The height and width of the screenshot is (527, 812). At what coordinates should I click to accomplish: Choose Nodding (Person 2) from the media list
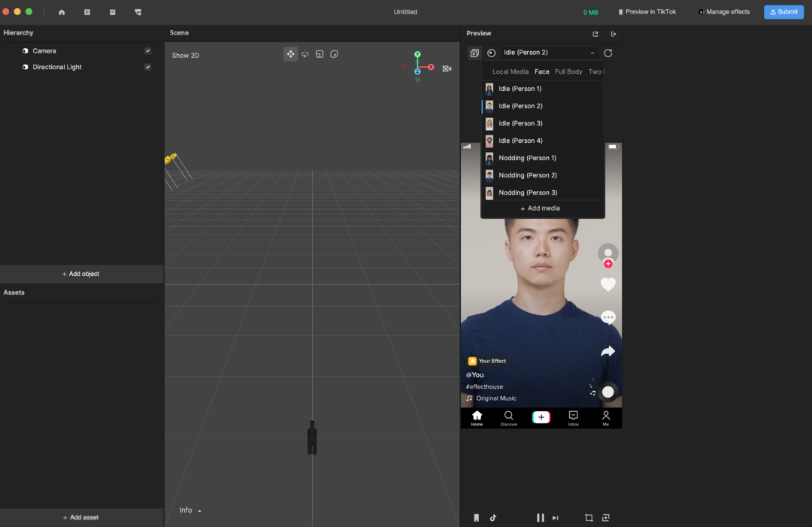[x=543, y=175]
